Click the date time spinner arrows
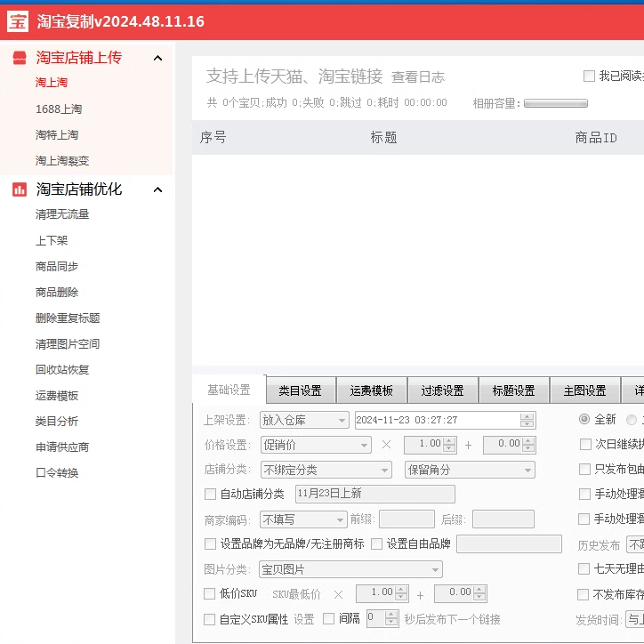The image size is (644, 644). [527, 420]
